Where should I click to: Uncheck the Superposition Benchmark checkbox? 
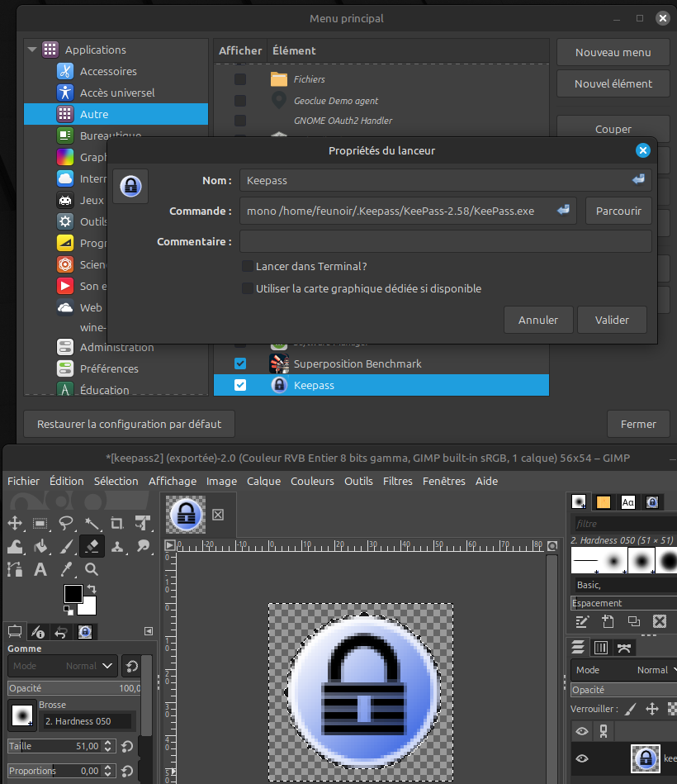pos(240,363)
